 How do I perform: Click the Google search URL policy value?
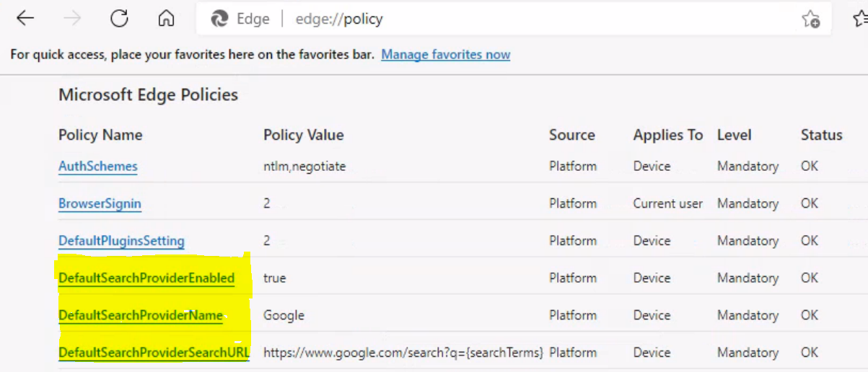click(x=403, y=353)
